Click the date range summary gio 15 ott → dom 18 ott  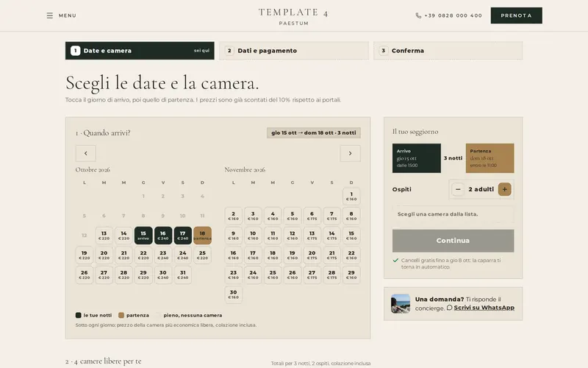coord(314,132)
